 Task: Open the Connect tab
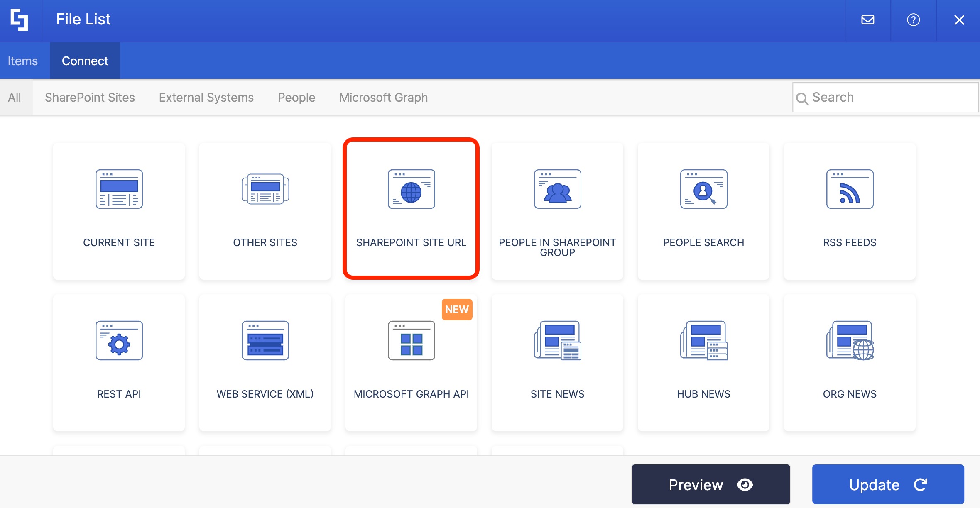click(x=85, y=61)
